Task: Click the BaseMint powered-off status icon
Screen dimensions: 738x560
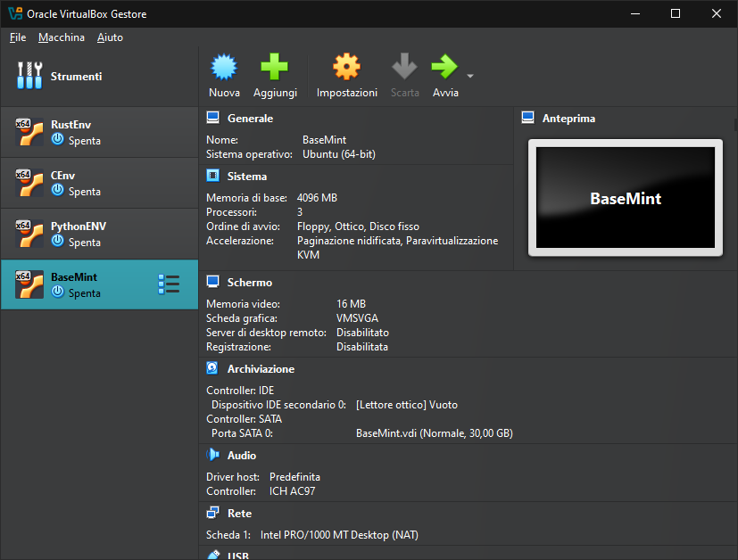Action: pos(57,292)
